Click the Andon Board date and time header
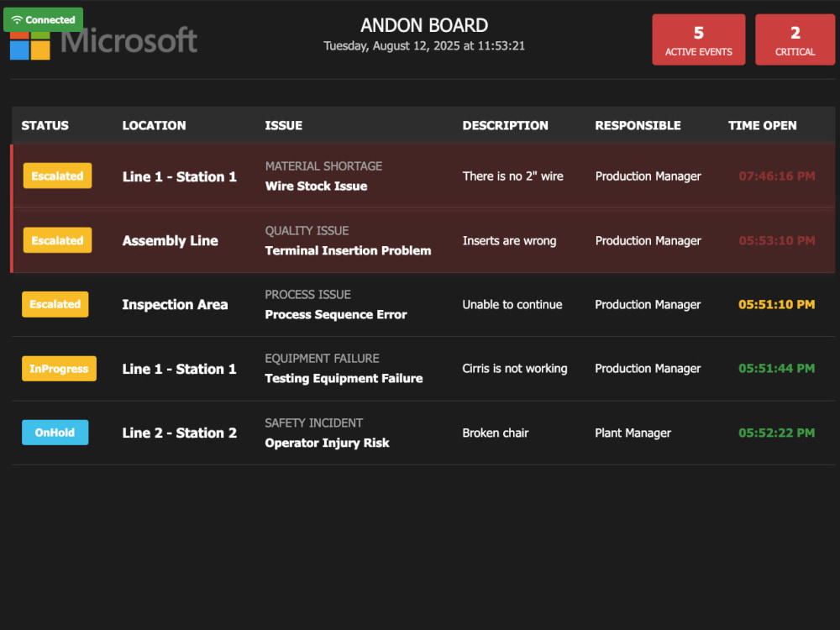 point(424,46)
